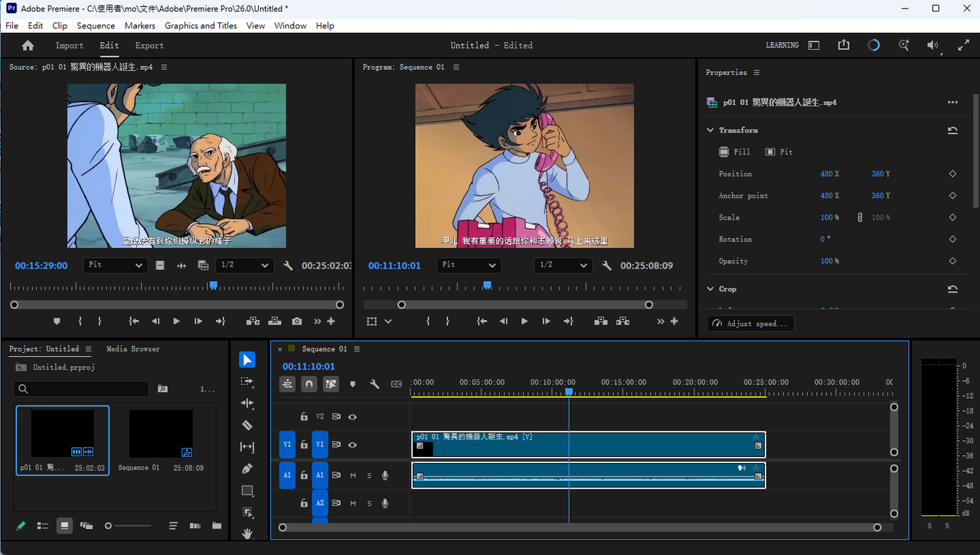This screenshot has width=980, height=555.
Task: Toggle V1 track output eye icon
Action: (352, 445)
